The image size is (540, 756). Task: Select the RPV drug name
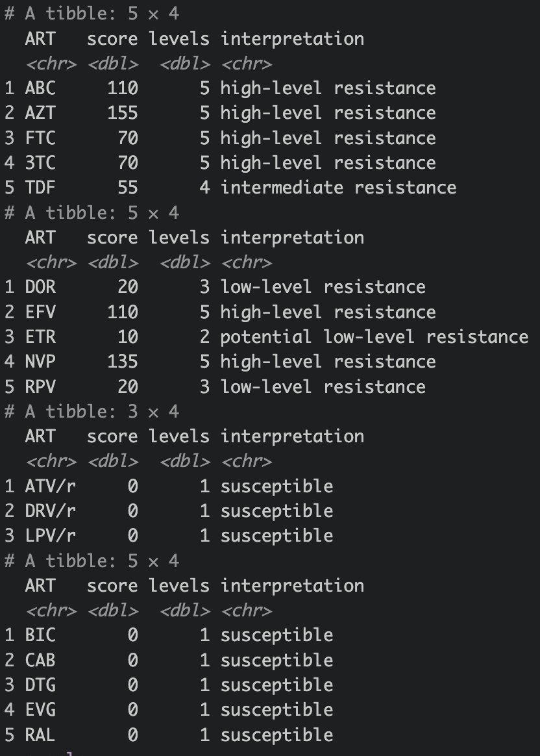(x=40, y=387)
